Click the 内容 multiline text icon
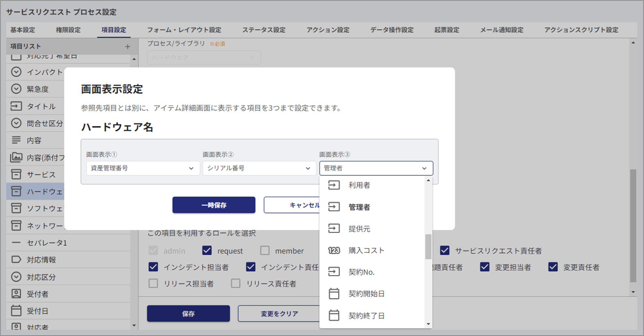This screenshot has height=336, width=644. [x=16, y=140]
